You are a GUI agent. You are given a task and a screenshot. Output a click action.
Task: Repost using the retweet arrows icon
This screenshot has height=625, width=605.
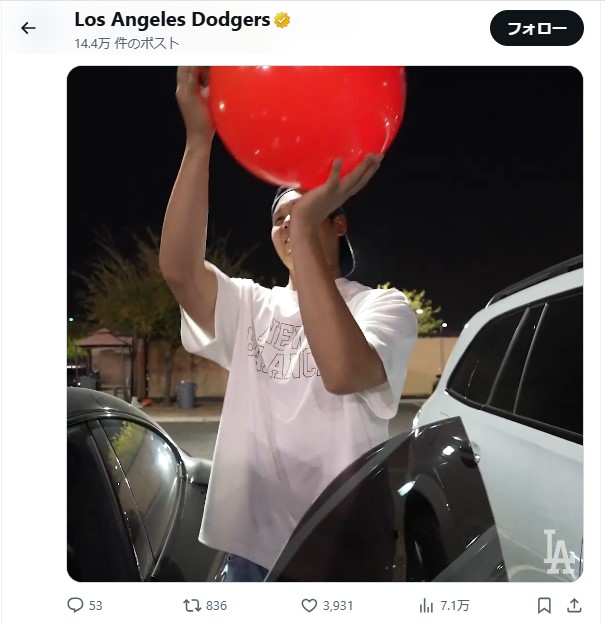coord(192,605)
